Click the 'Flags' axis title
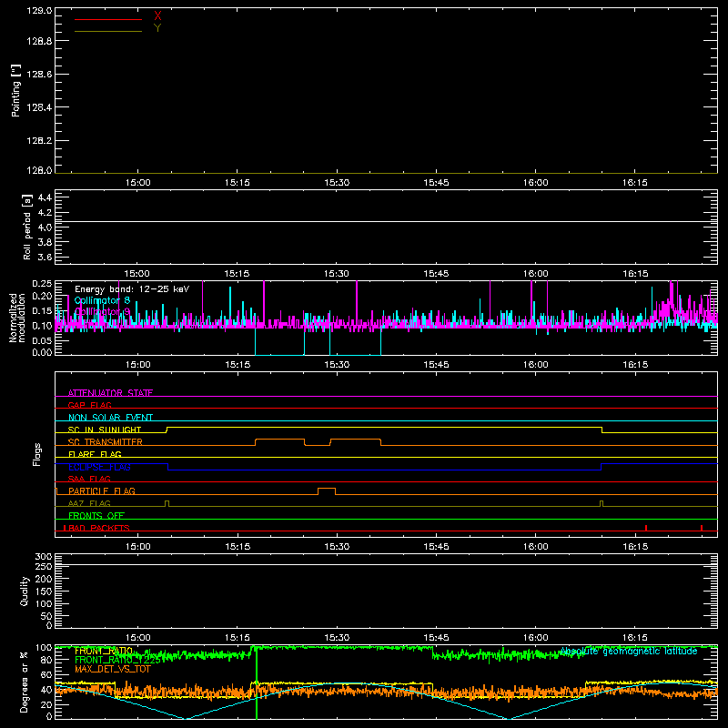Image resolution: width=728 pixels, height=728 pixels. (x=36, y=454)
